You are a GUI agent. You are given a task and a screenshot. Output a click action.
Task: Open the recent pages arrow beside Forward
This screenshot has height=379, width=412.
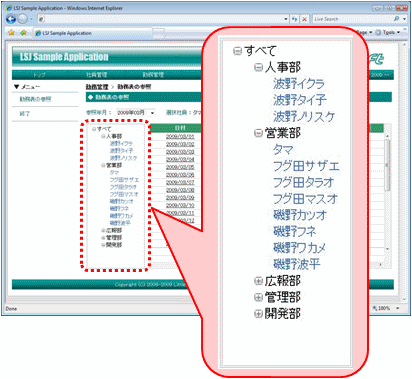31,19
